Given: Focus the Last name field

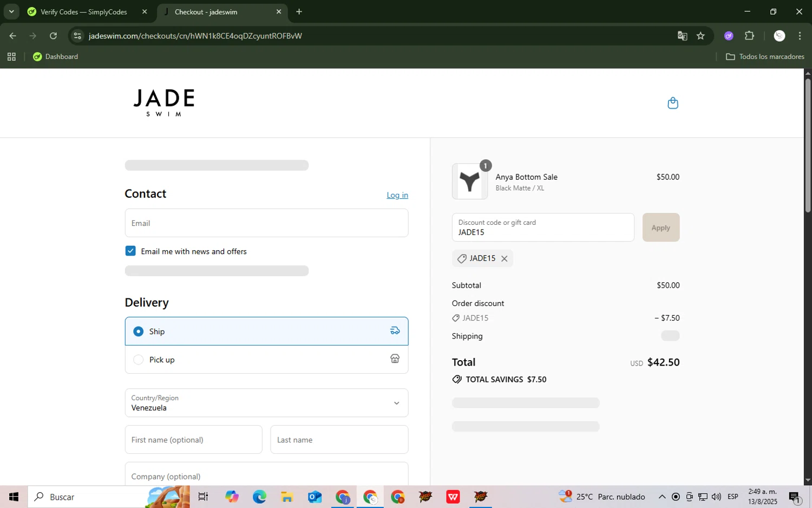Looking at the screenshot, I should pyautogui.click(x=339, y=440).
